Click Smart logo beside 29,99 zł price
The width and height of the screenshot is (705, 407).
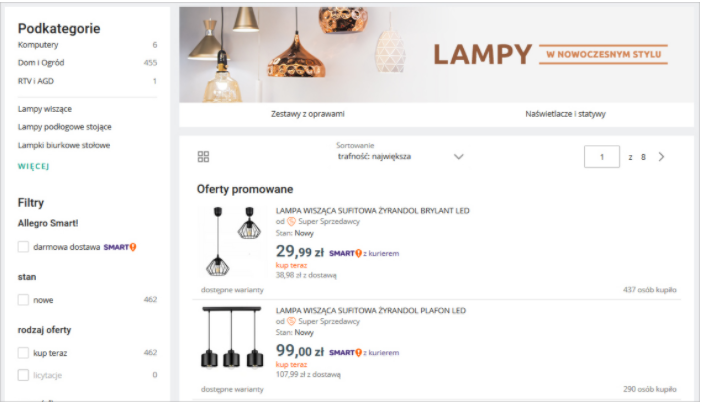345,253
